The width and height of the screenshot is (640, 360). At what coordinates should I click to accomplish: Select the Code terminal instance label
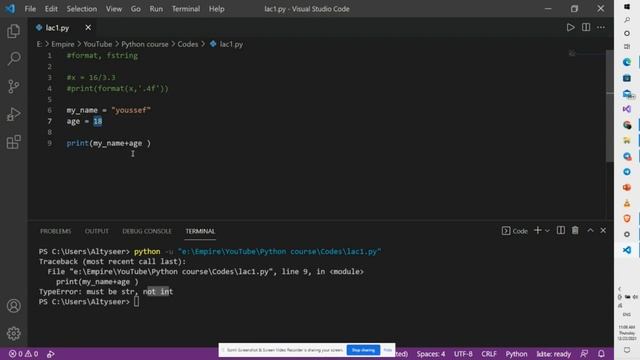pos(515,231)
